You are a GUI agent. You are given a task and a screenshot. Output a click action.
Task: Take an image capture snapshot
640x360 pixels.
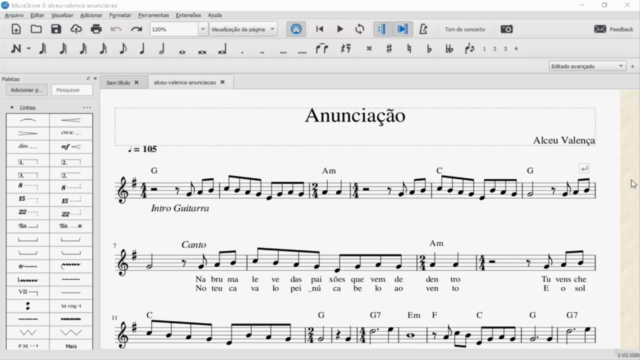507,29
